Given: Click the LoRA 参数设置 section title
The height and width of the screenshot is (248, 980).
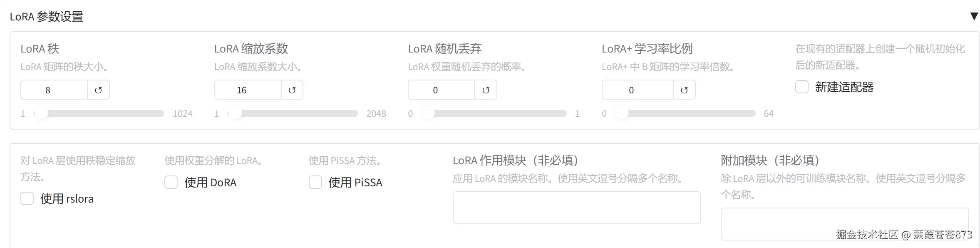Looking at the screenshot, I should coord(47,17).
